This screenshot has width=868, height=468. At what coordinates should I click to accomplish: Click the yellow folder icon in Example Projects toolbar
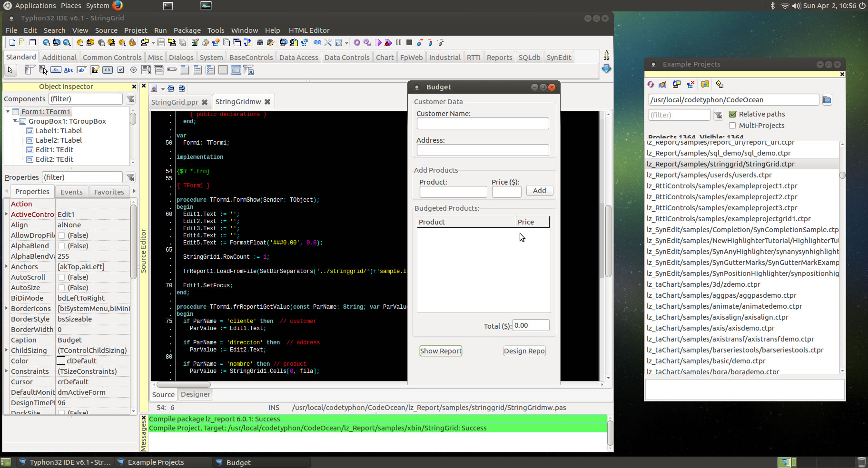tap(705, 84)
